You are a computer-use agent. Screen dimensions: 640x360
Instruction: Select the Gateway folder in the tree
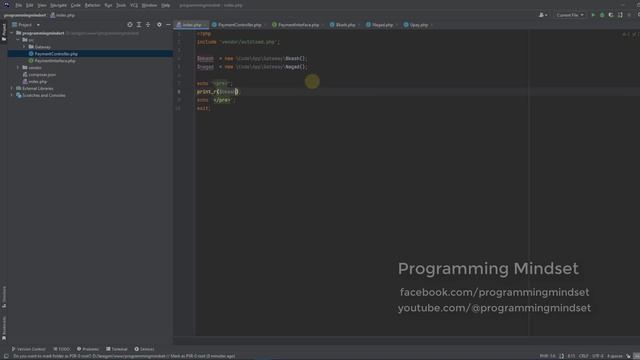[x=42, y=47]
